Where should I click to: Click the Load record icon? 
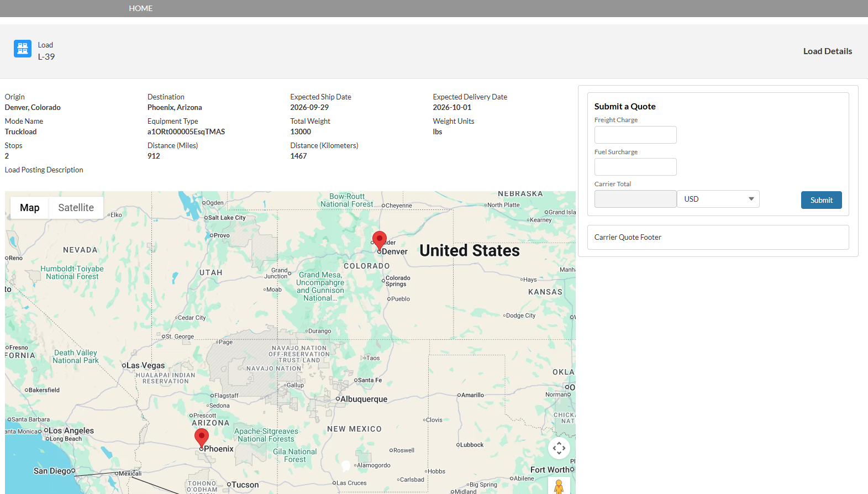[23, 49]
